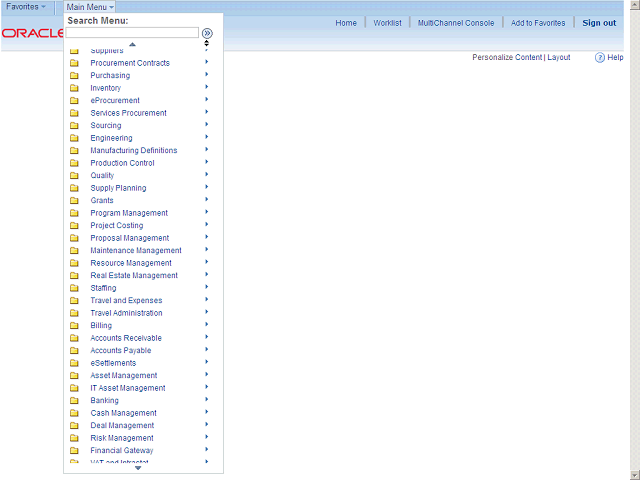This screenshot has height=480, width=640.
Task: Click the menu scroll-down arrow
Action: pyautogui.click(x=138, y=468)
